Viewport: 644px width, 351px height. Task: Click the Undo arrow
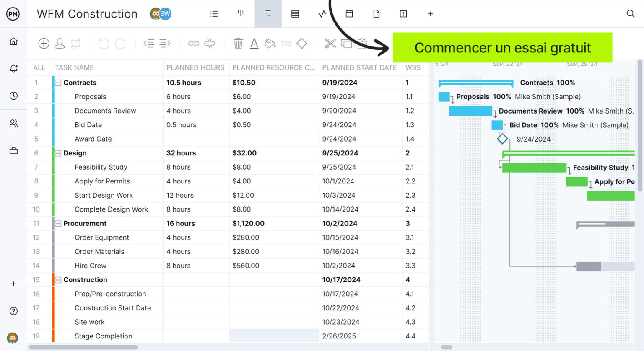coord(104,43)
